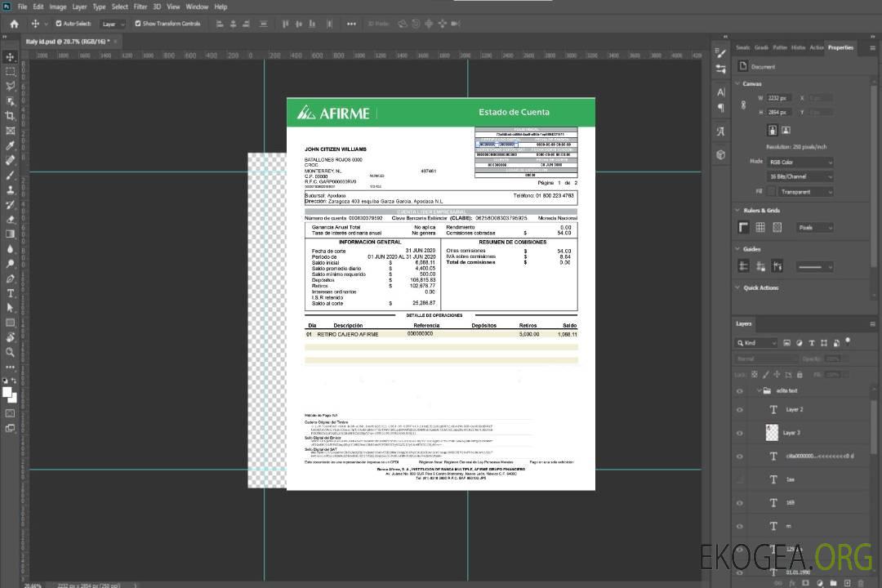Open the Brush Settings panel icon

click(721, 53)
